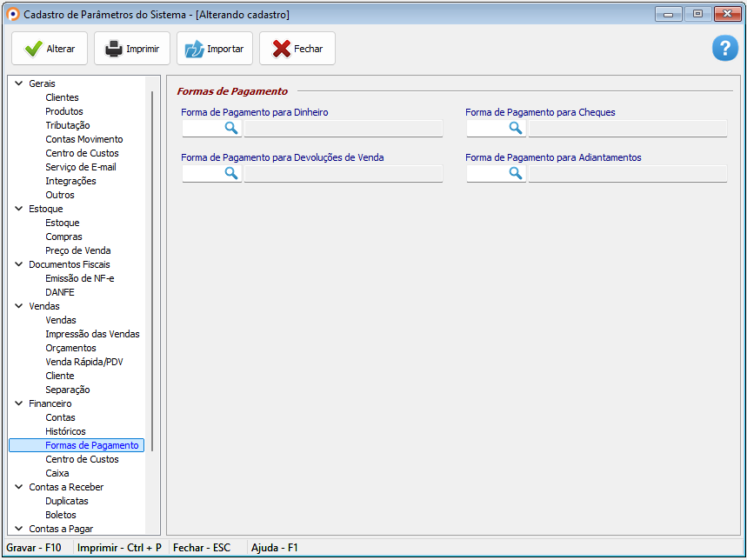The image size is (747, 560).
Task: Click magnifier for Adiantamentos payment form
Action: [x=516, y=173]
